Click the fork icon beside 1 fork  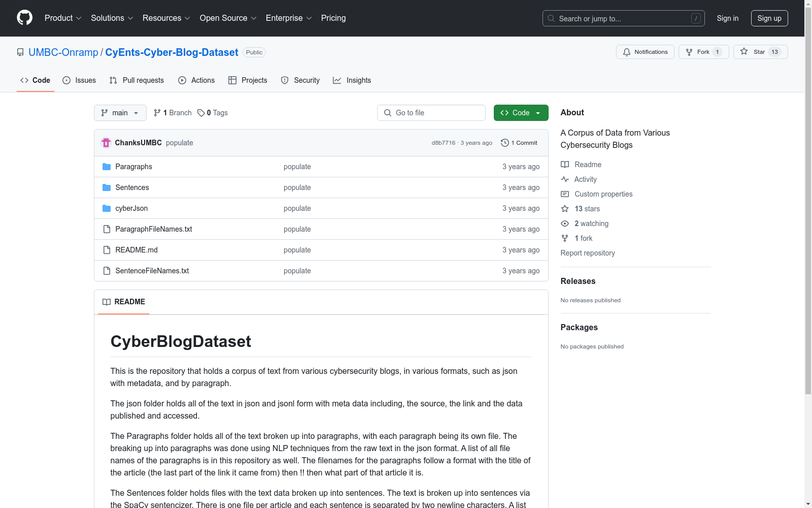pos(565,238)
